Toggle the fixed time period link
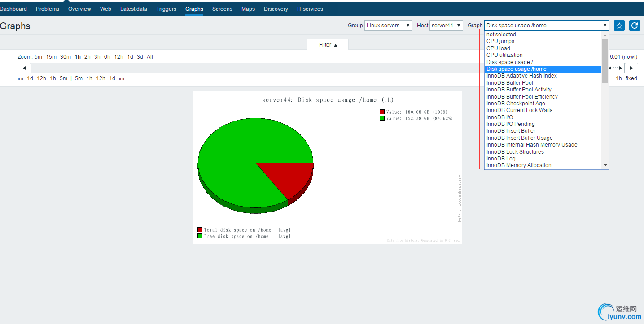 pos(631,78)
